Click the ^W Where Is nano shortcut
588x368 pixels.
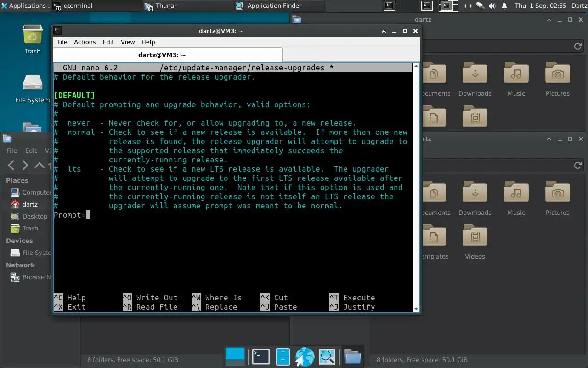tap(217, 298)
